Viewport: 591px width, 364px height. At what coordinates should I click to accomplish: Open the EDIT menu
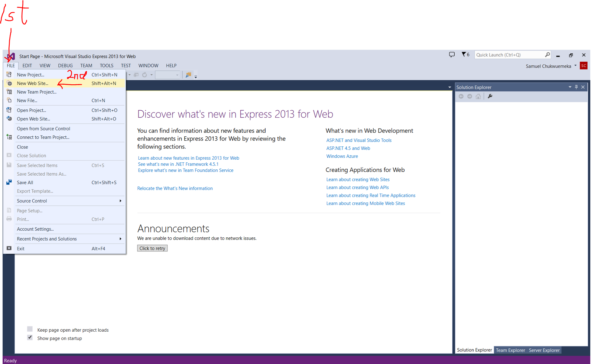pyautogui.click(x=27, y=65)
